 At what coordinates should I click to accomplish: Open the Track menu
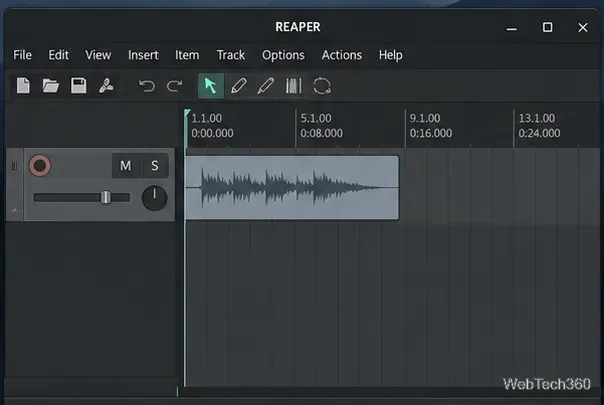pyautogui.click(x=231, y=55)
